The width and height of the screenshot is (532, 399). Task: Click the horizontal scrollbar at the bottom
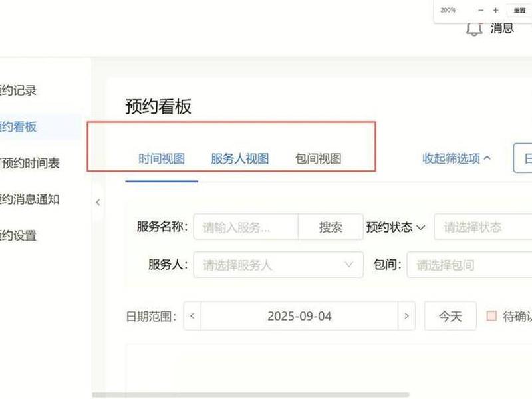[251, 395]
